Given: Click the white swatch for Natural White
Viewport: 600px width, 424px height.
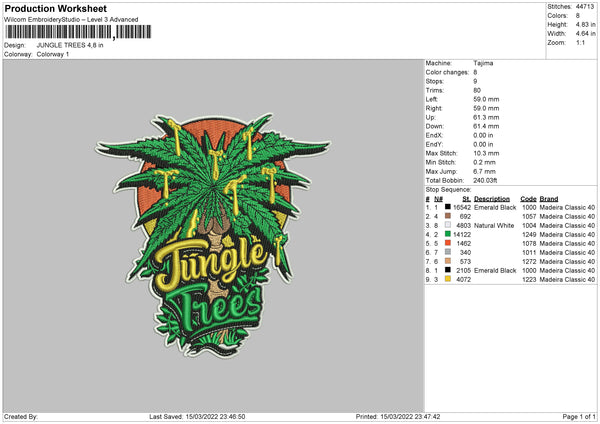Looking at the screenshot, I should pos(447,225).
